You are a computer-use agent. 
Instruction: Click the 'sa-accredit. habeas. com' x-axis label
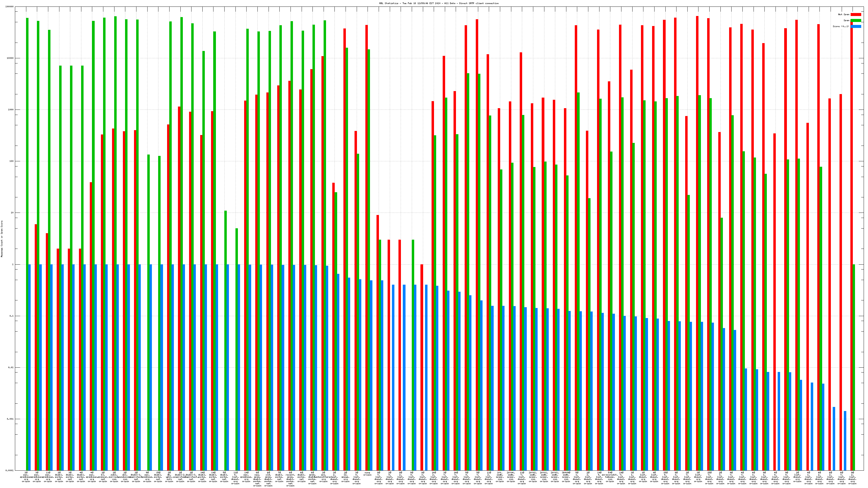pyautogui.click(x=610, y=477)
